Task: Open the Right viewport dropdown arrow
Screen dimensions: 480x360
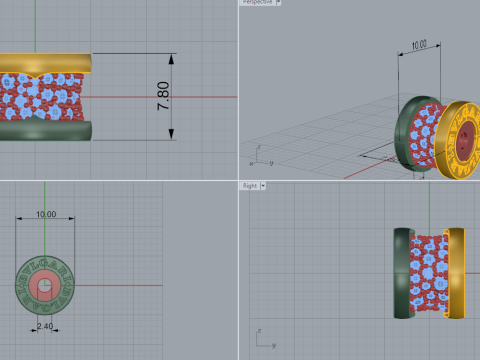Action: [x=263, y=186]
